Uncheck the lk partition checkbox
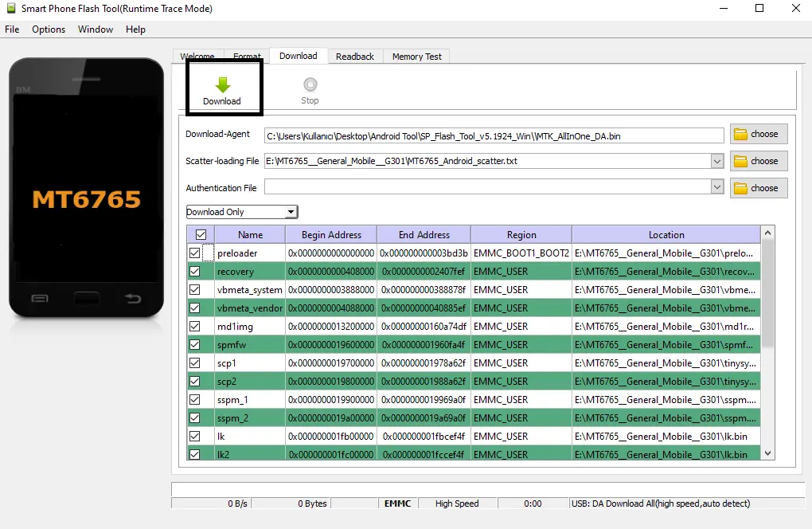The height and width of the screenshot is (529, 812). (x=195, y=437)
